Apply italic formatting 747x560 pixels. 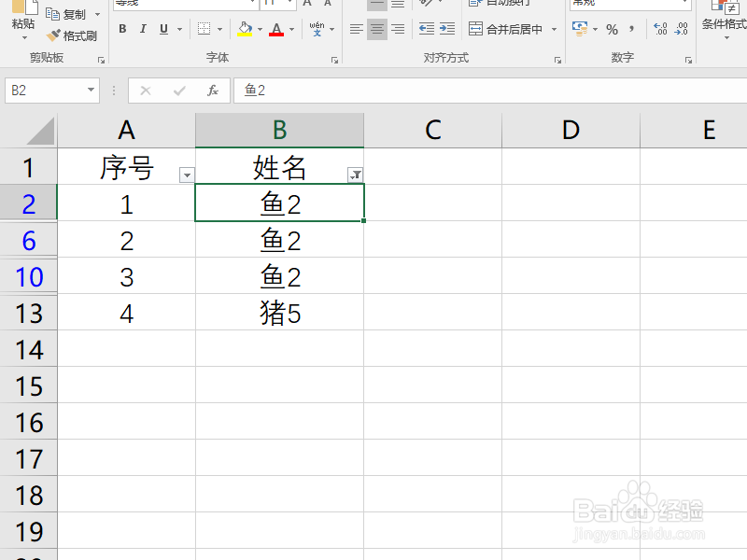click(x=142, y=29)
